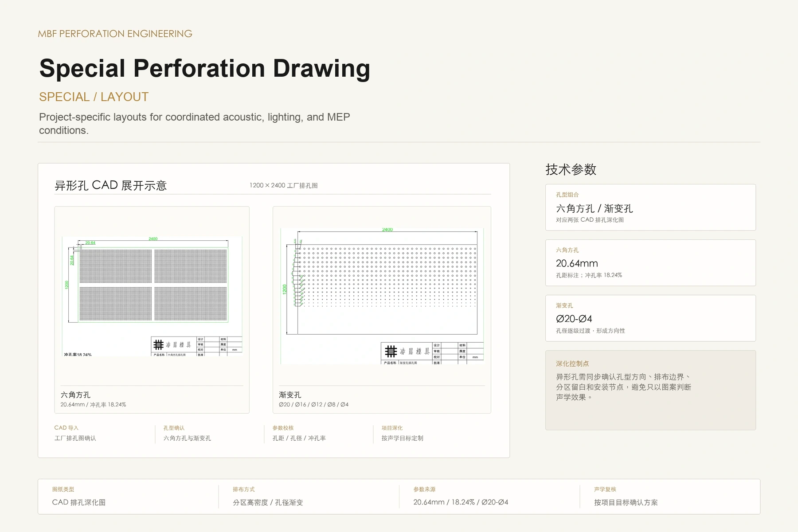Click the '孔型组合' parameter card

click(650, 207)
